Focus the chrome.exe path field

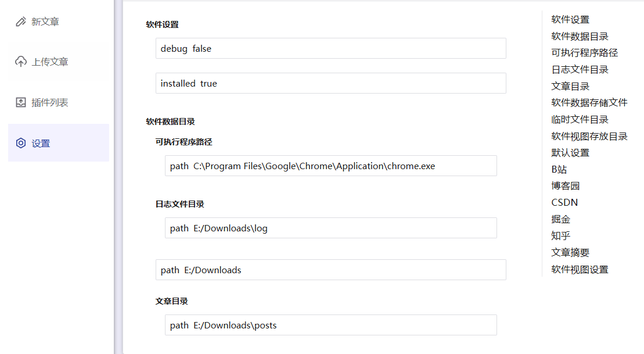[x=330, y=166]
